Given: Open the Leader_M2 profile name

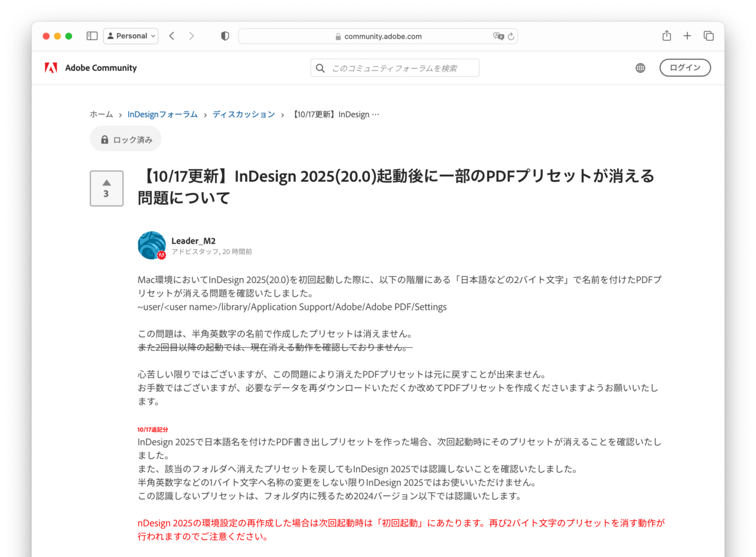Looking at the screenshot, I should pos(193,240).
